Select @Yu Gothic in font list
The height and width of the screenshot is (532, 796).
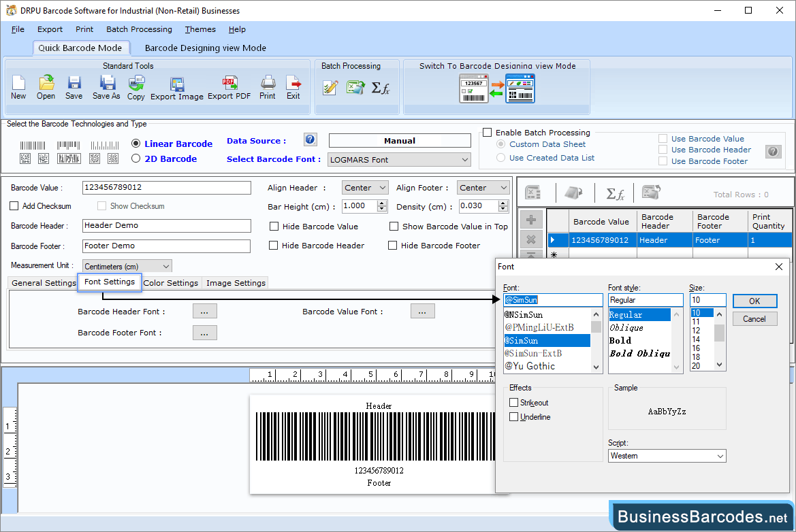[547, 366]
